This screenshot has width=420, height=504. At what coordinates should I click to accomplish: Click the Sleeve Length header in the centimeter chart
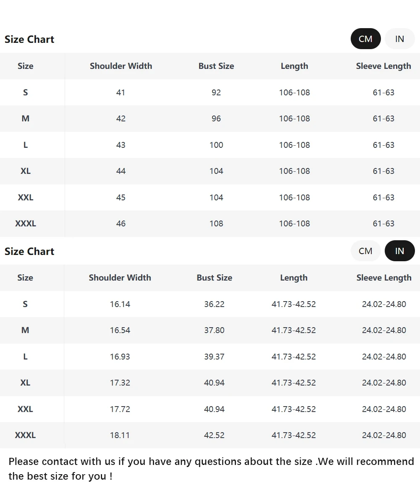pyautogui.click(x=383, y=66)
